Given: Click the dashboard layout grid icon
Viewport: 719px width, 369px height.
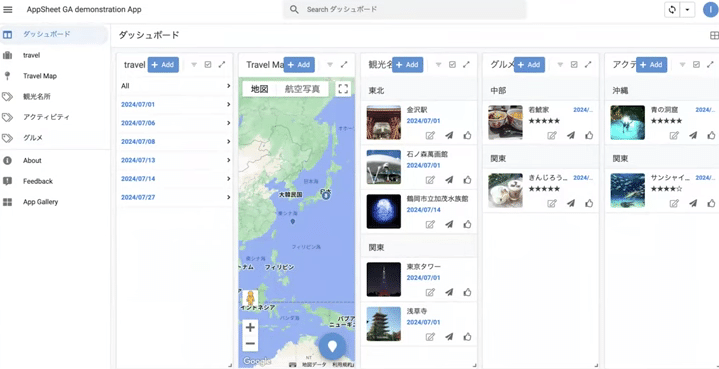Looking at the screenshot, I should coord(714,35).
